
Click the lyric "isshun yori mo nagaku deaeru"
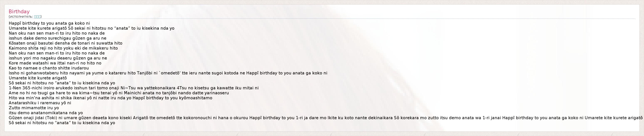(x=58, y=58)
